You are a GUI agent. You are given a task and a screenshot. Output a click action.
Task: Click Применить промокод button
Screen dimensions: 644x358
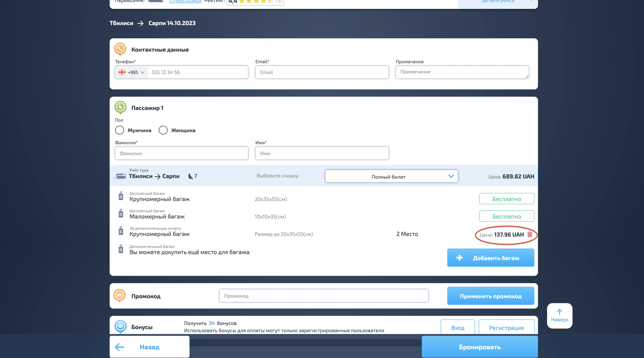click(x=490, y=296)
